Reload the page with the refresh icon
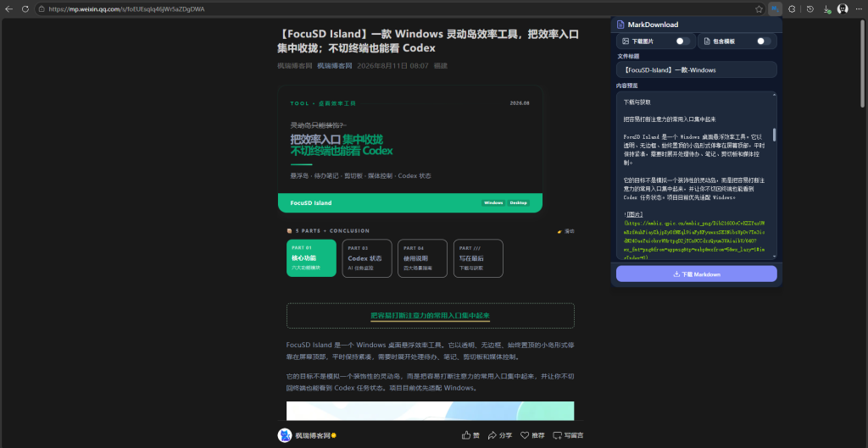The height and width of the screenshot is (448, 868). [x=25, y=8]
